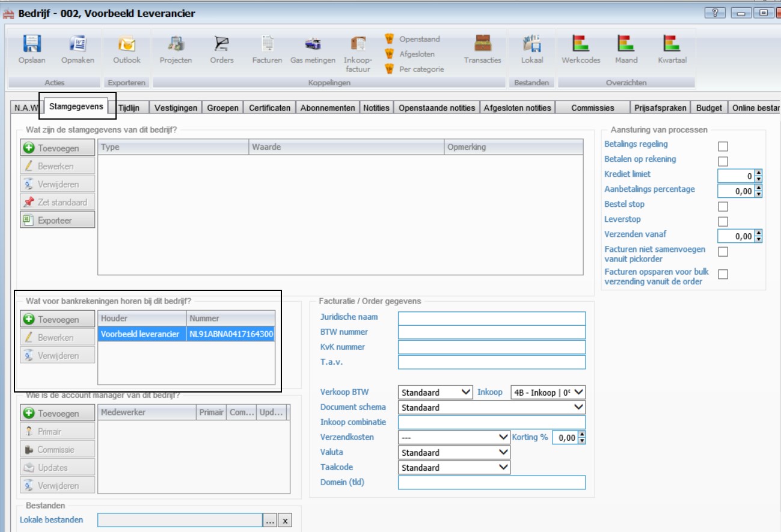Click Exporteer button in stamgegevens panel
The width and height of the screenshot is (781, 532).
point(58,221)
